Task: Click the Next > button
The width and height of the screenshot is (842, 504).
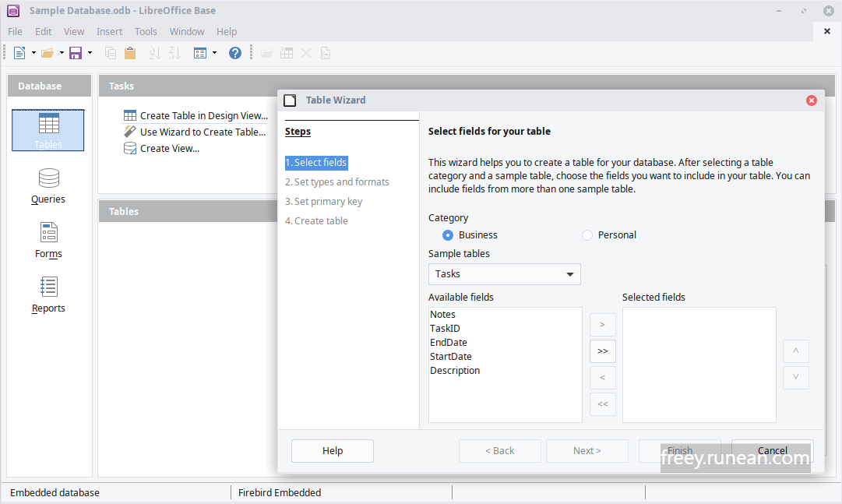Action: pos(587,451)
